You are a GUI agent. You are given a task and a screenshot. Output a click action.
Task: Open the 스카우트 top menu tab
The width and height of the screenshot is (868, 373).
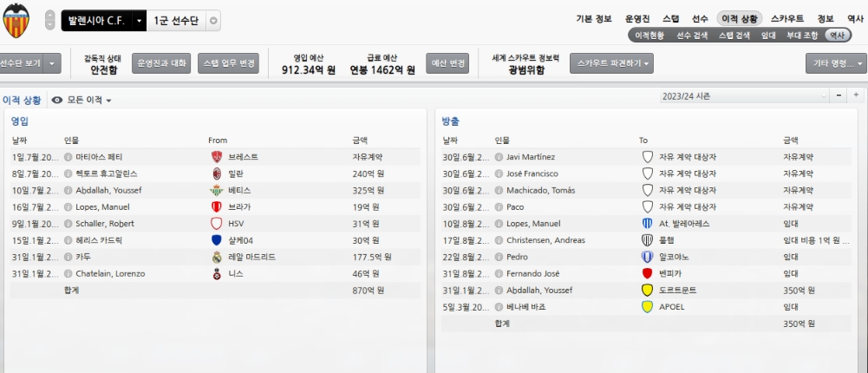[786, 18]
